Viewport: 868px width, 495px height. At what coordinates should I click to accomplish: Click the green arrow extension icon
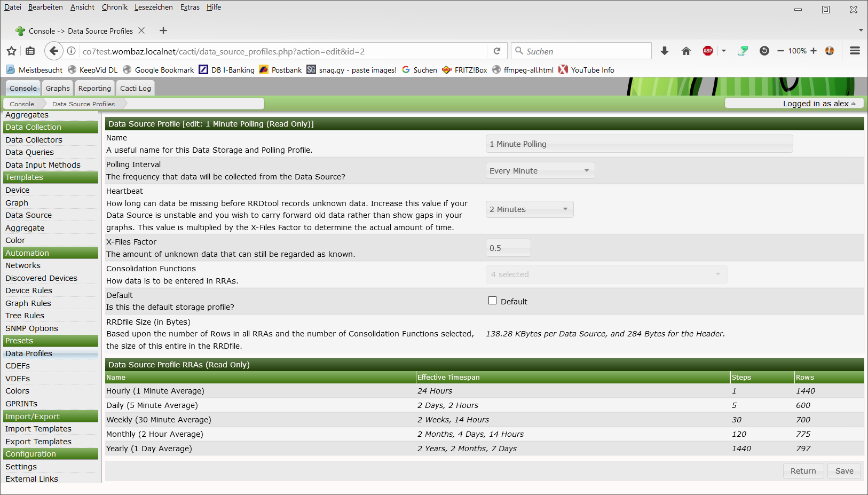[743, 51]
